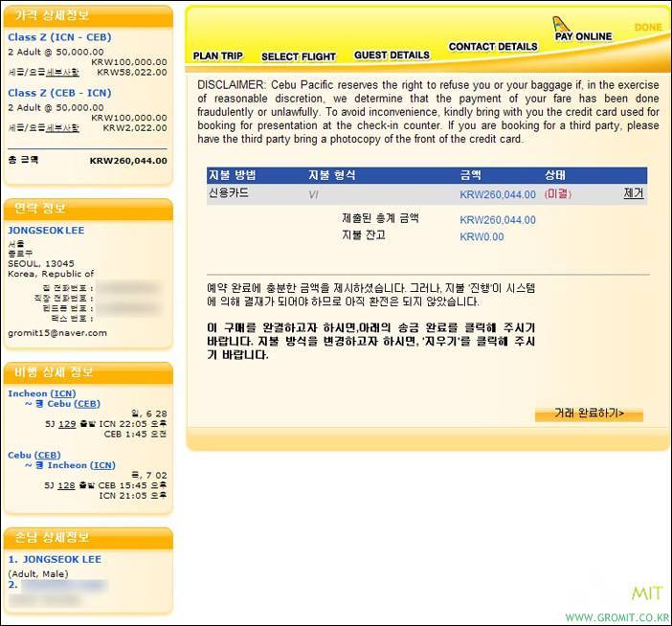Click the CEB link in ~ Cebu destination
The width and height of the screenshot is (672, 626).
pyautogui.click(x=87, y=404)
